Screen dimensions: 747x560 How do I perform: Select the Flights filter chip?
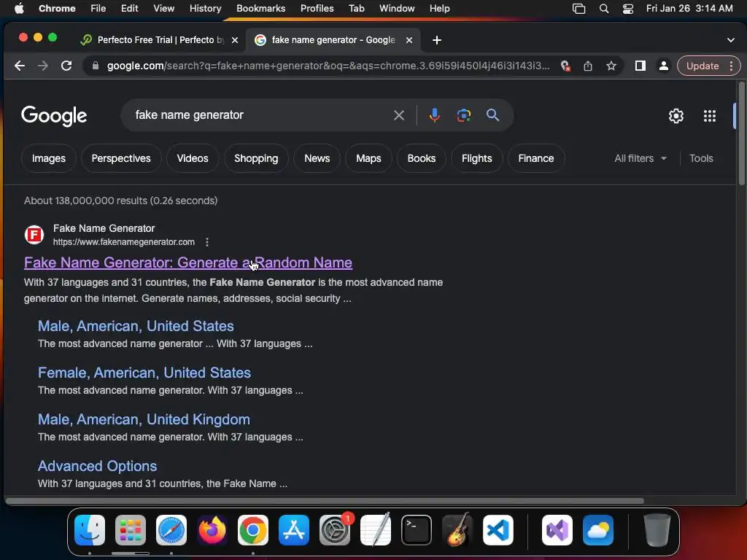click(x=476, y=158)
